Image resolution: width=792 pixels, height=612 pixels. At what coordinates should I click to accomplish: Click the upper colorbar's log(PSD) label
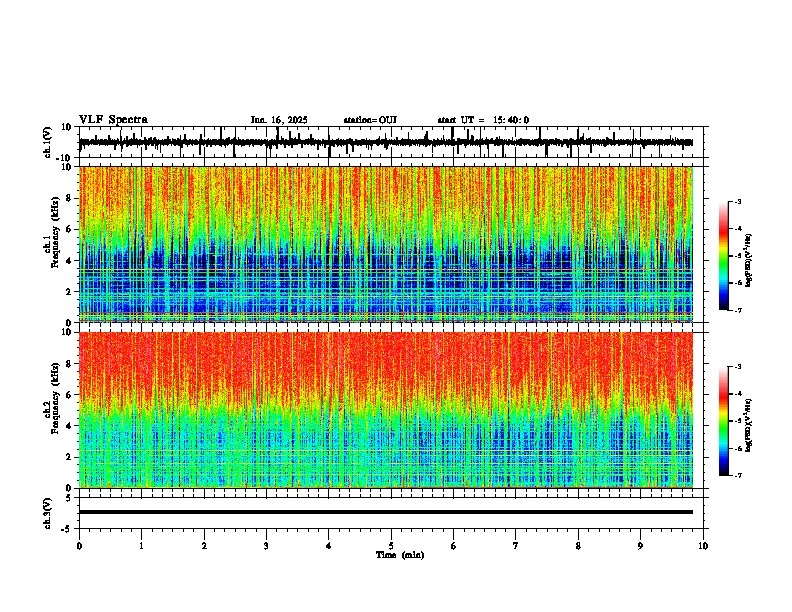(x=749, y=261)
